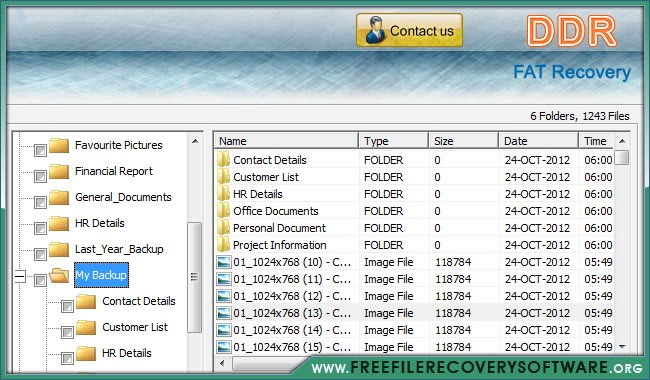Screen dimensions: 650x380
Task: Check the HR Details subfolder checkbox under My Backup
Action: pyautogui.click(x=67, y=358)
